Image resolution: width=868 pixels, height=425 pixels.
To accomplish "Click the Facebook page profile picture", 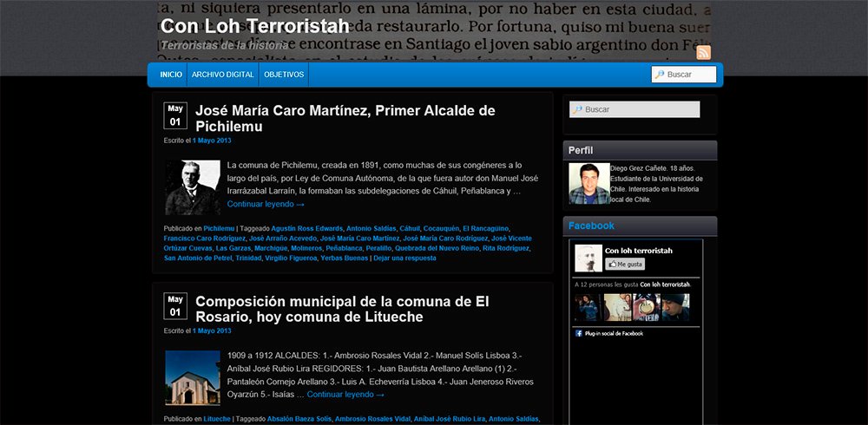I will pos(589,258).
